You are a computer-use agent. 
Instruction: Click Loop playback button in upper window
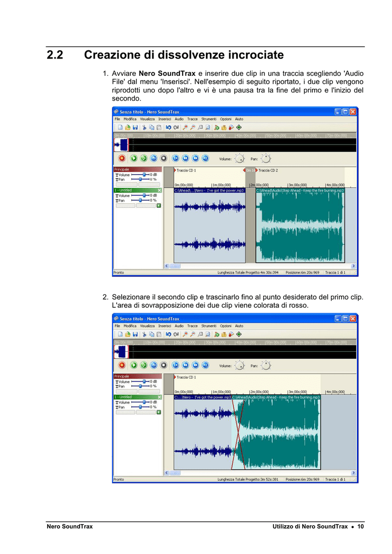[154, 159]
